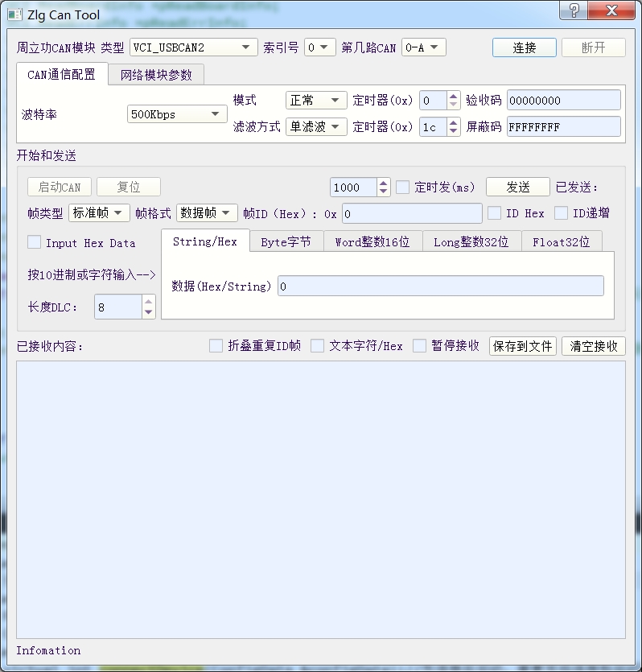
Task: Toggle the ID Hex checkbox
Action: [495, 213]
